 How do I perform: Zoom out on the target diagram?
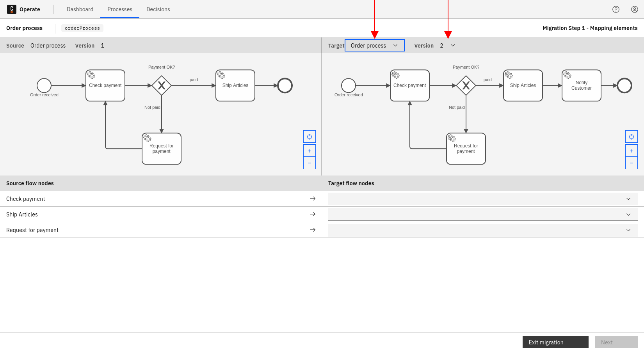point(632,163)
